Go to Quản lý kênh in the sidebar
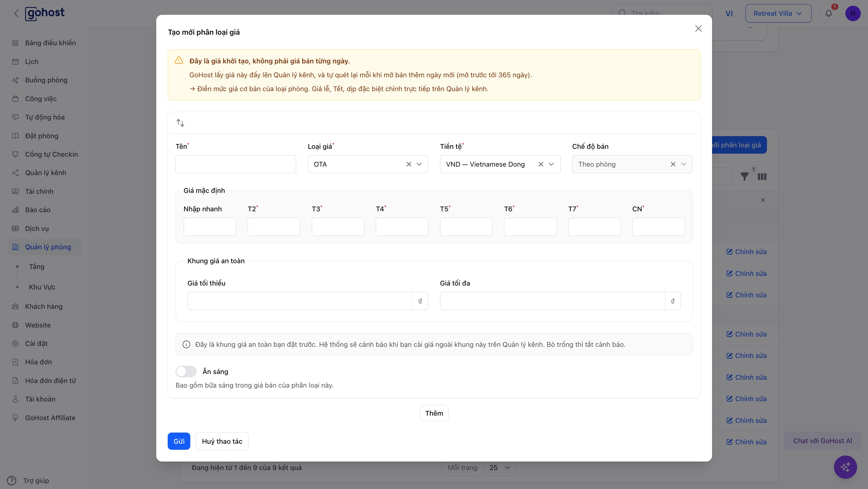This screenshot has height=489, width=868. pyautogui.click(x=44, y=173)
